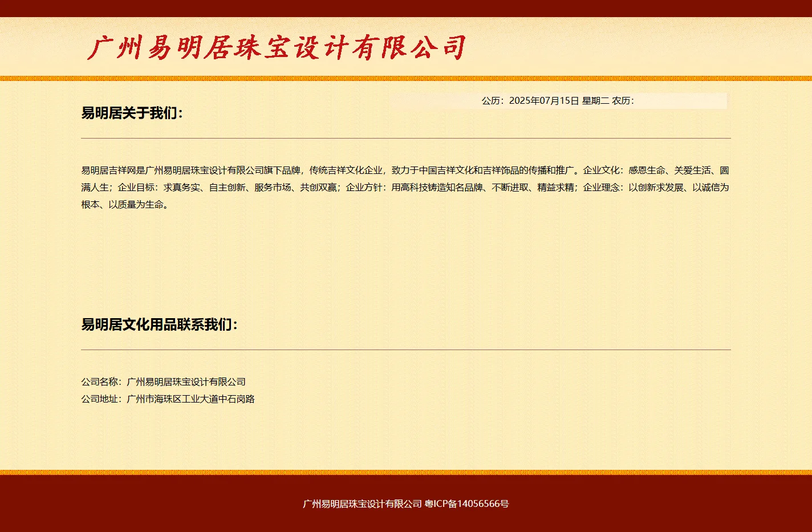Click the 易明居关于我们 heading
812x532 pixels.
tap(132, 113)
